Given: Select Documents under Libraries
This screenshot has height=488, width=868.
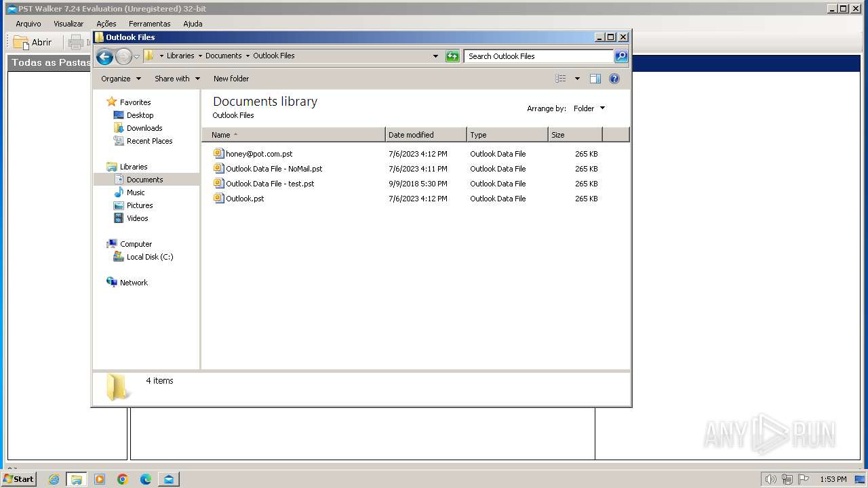Looking at the screenshot, I should coord(144,180).
